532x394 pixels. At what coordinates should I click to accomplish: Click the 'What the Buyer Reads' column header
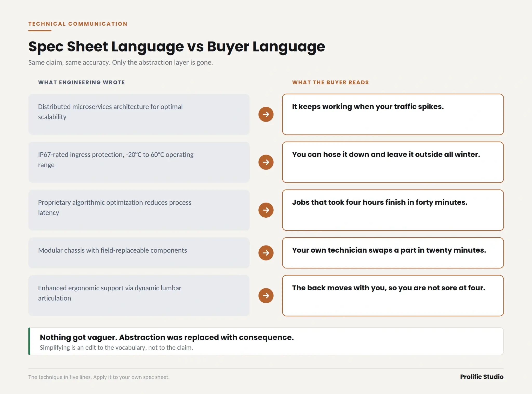pyautogui.click(x=330, y=82)
